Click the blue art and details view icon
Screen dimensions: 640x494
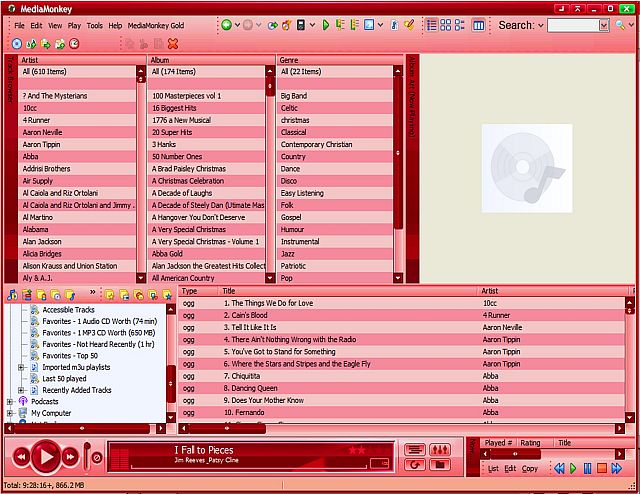(x=369, y=25)
